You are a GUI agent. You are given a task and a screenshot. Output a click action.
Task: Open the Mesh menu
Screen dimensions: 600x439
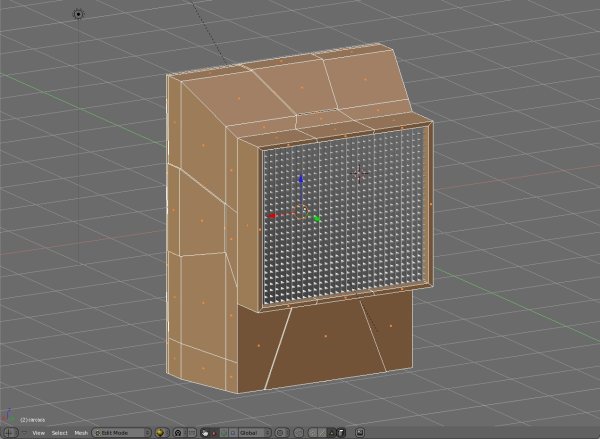tap(81, 433)
